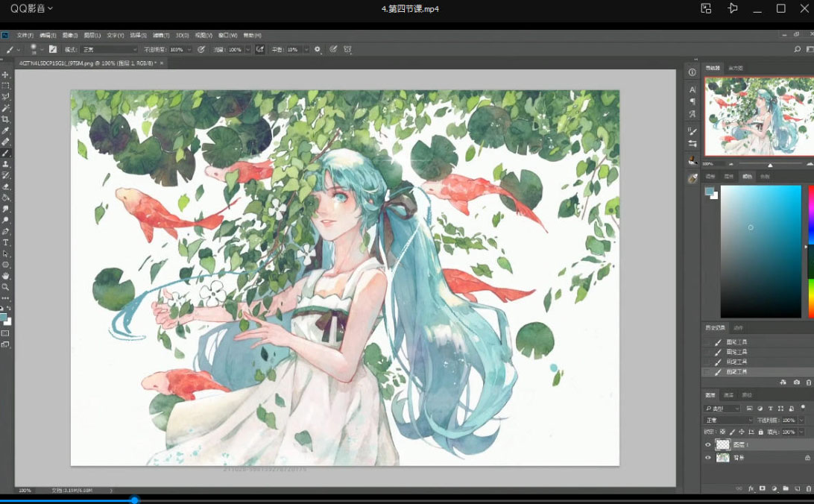Click the navigator zoom slider handle

coord(770,165)
